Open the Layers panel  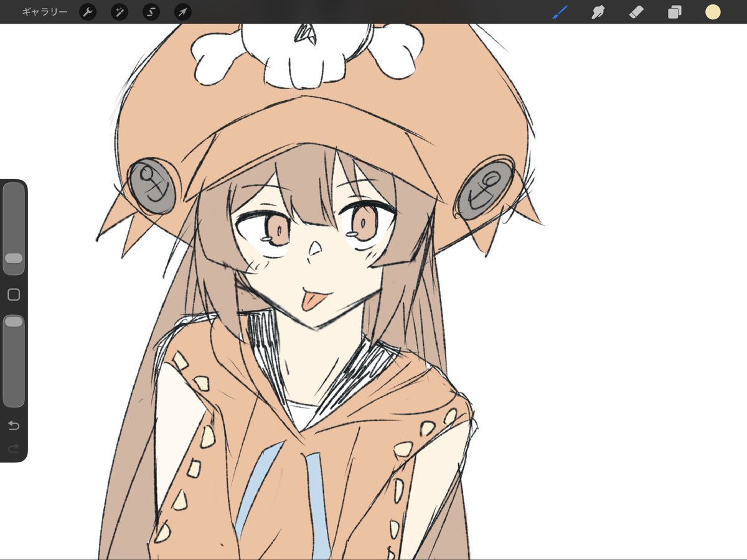674,12
